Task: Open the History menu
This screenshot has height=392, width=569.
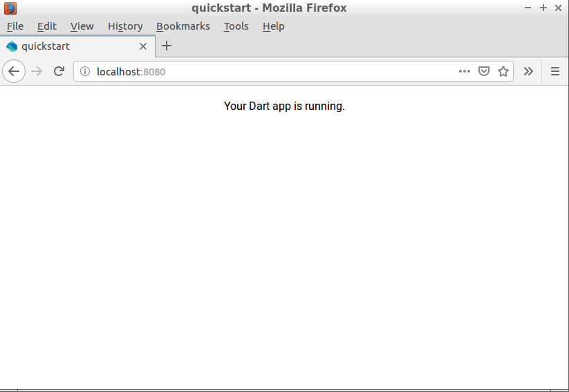Action: [x=125, y=26]
